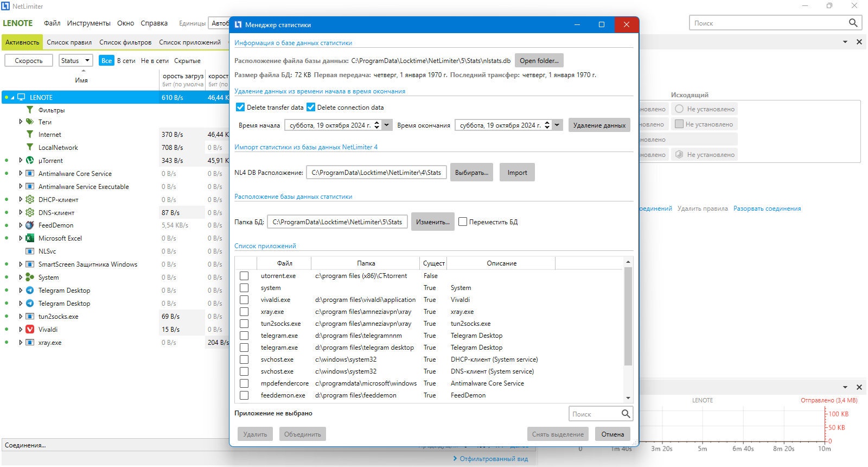Click the µTorrent application icon

coord(30,160)
